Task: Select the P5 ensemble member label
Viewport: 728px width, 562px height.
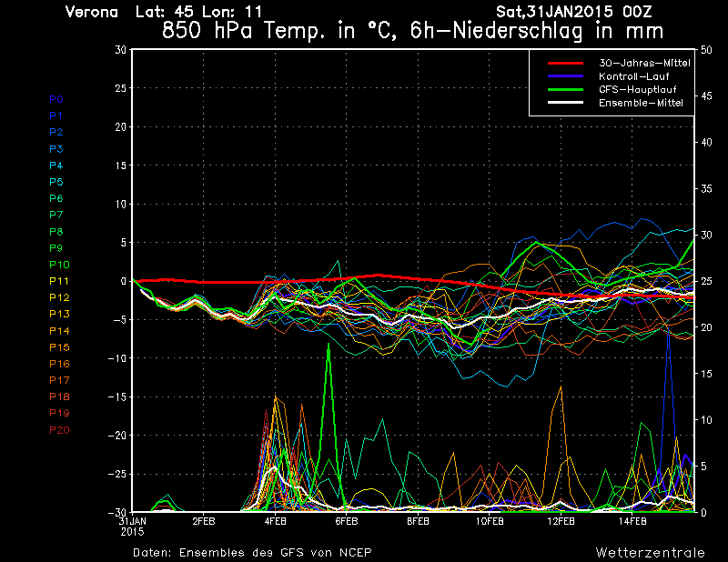Action: click(56, 182)
